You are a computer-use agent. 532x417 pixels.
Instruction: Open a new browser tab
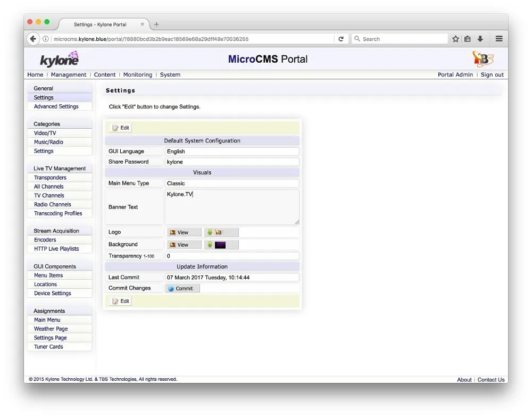[156, 24]
